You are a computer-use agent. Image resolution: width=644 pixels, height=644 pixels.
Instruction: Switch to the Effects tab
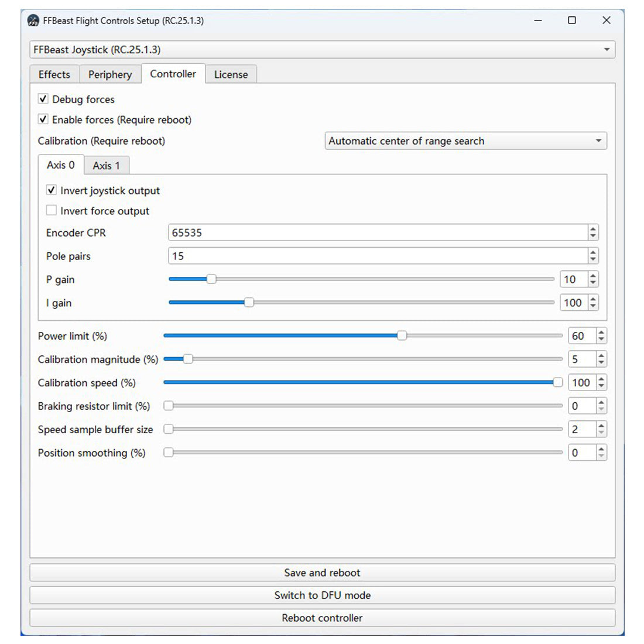54,74
